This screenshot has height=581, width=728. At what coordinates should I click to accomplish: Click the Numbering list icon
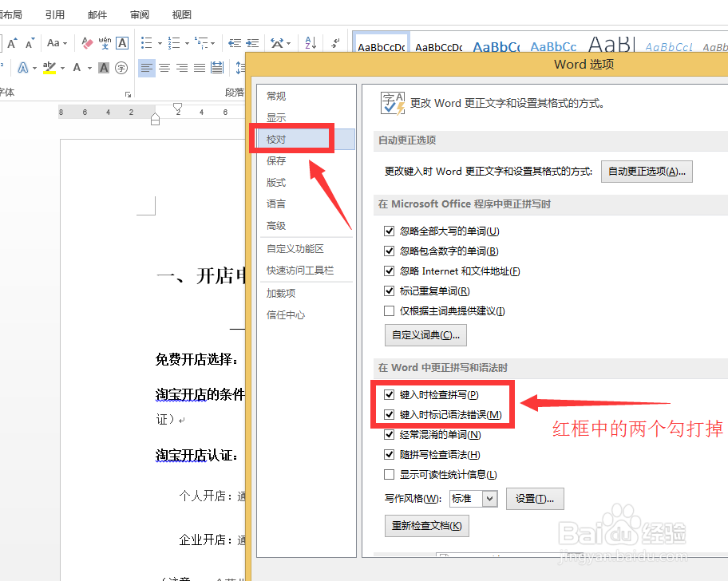(x=174, y=43)
